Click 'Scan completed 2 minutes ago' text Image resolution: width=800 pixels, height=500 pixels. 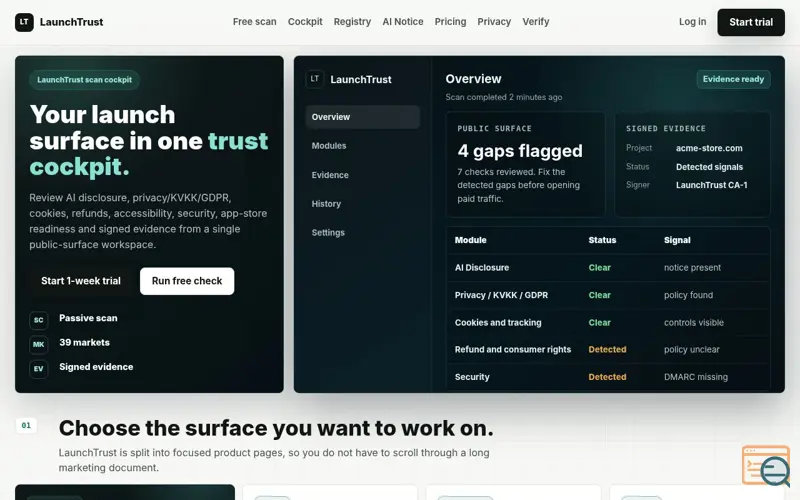click(504, 97)
